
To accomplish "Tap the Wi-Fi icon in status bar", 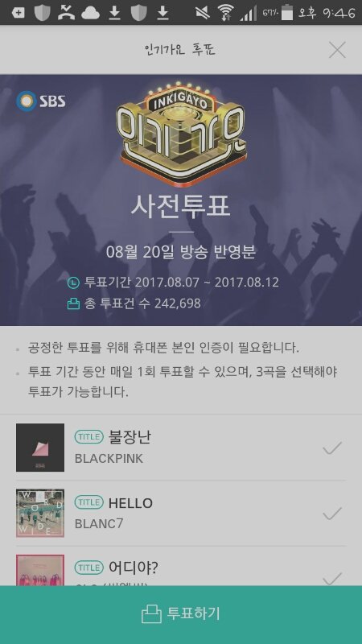I will point(225,13).
